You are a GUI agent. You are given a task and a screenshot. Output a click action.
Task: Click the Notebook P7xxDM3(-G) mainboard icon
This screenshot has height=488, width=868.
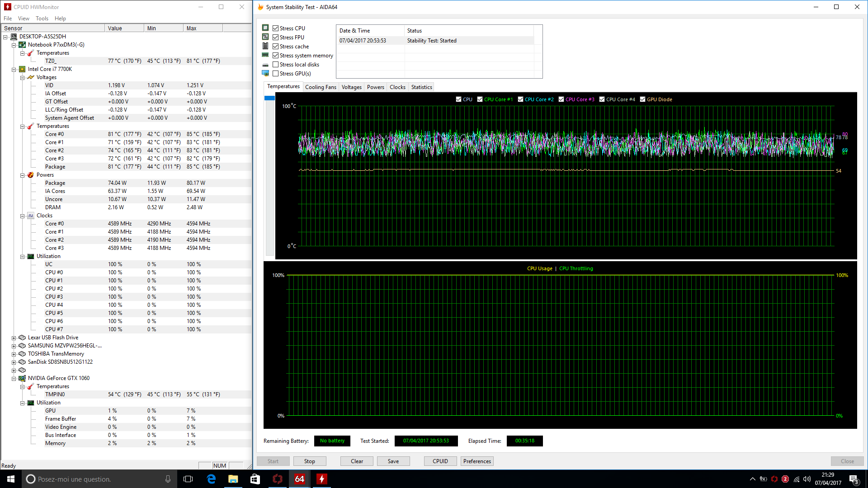point(22,45)
